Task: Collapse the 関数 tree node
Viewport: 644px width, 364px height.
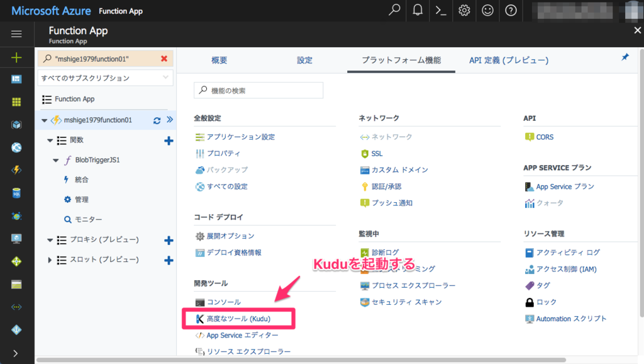Action: click(50, 140)
